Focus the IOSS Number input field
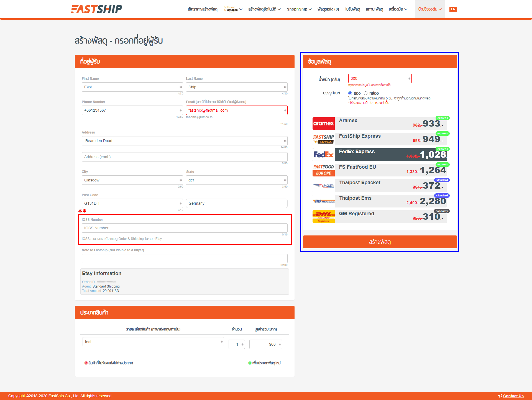This screenshot has height=400, width=532. tap(185, 228)
